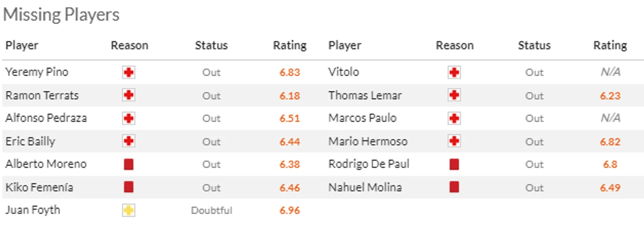The height and width of the screenshot is (225, 644).
Task: Click Eric Bailly's injury cross icon
Action: coord(129,141)
